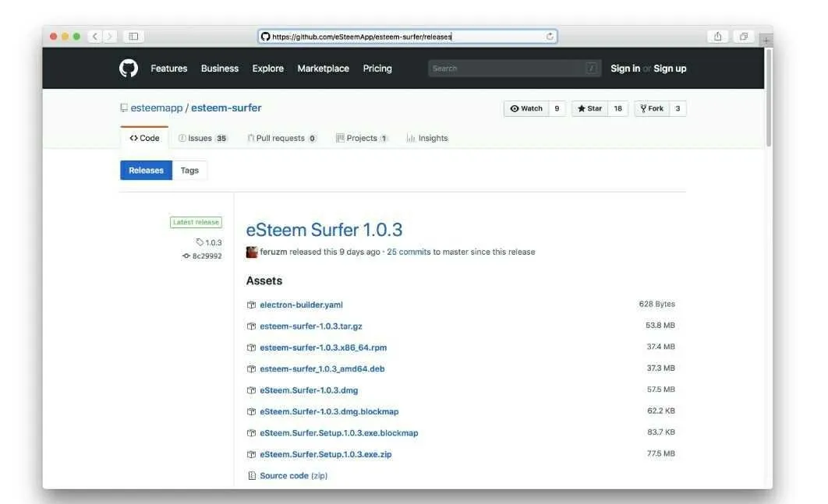This screenshot has height=504, width=828.
Task: Switch to the Issues tab
Action: coord(203,139)
